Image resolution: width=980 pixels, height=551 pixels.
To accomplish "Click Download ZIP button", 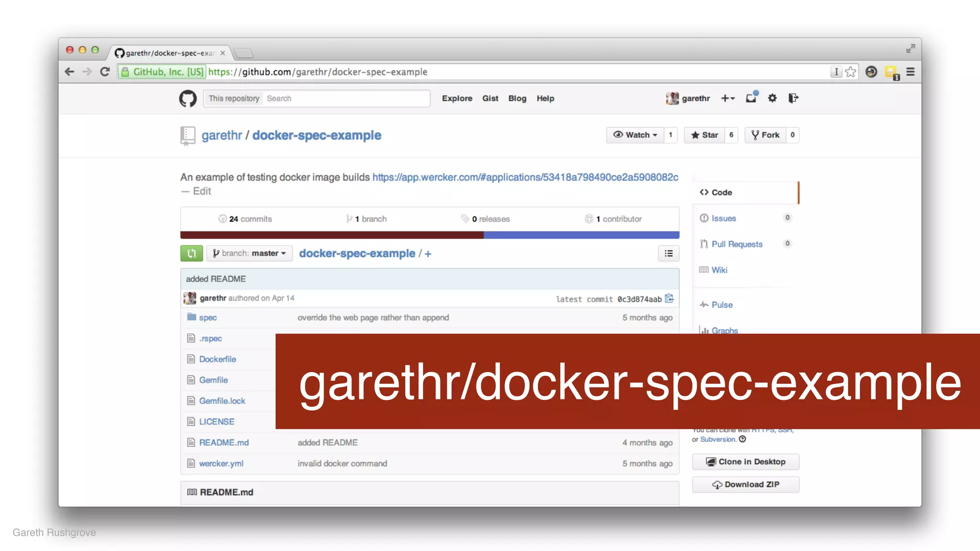I will 746,485.
